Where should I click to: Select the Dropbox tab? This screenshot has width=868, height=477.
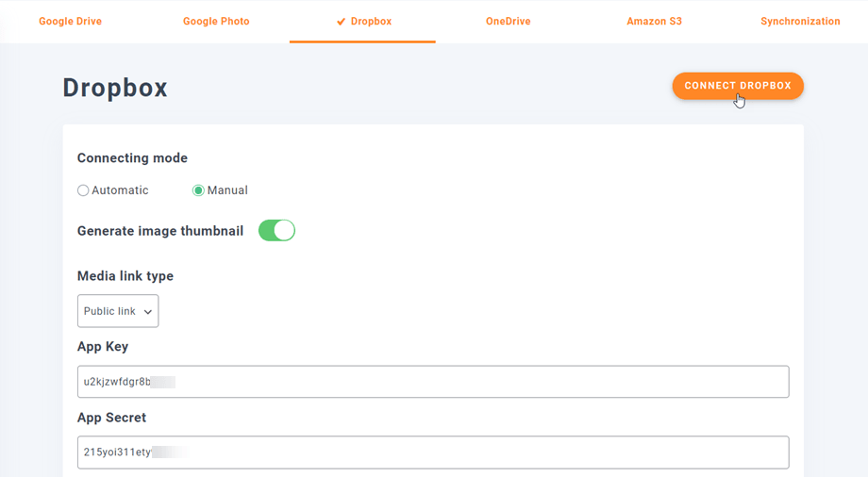point(370,21)
